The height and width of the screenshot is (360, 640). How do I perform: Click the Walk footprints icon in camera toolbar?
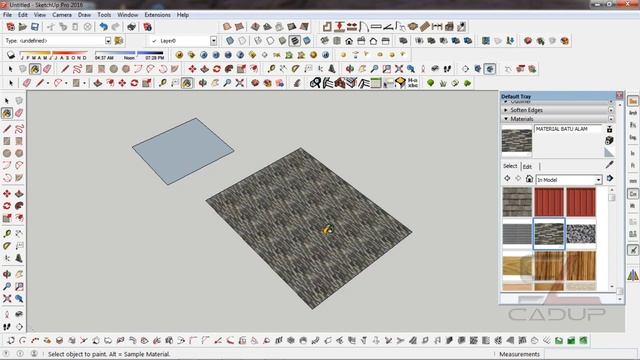tap(447, 69)
